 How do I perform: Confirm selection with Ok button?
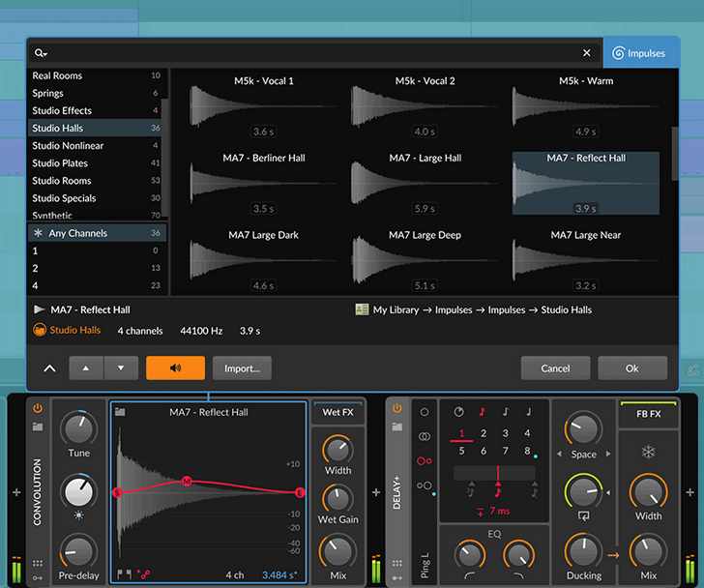click(x=632, y=368)
